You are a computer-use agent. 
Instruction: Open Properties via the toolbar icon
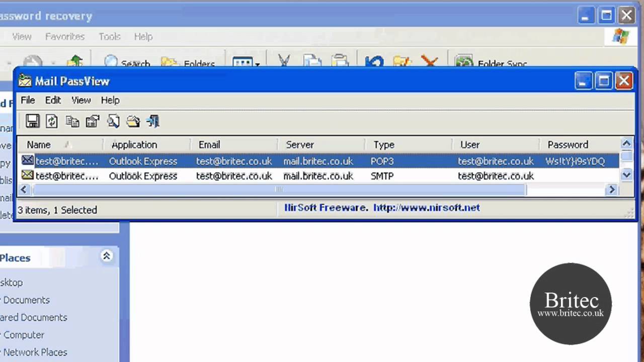pos(93,121)
